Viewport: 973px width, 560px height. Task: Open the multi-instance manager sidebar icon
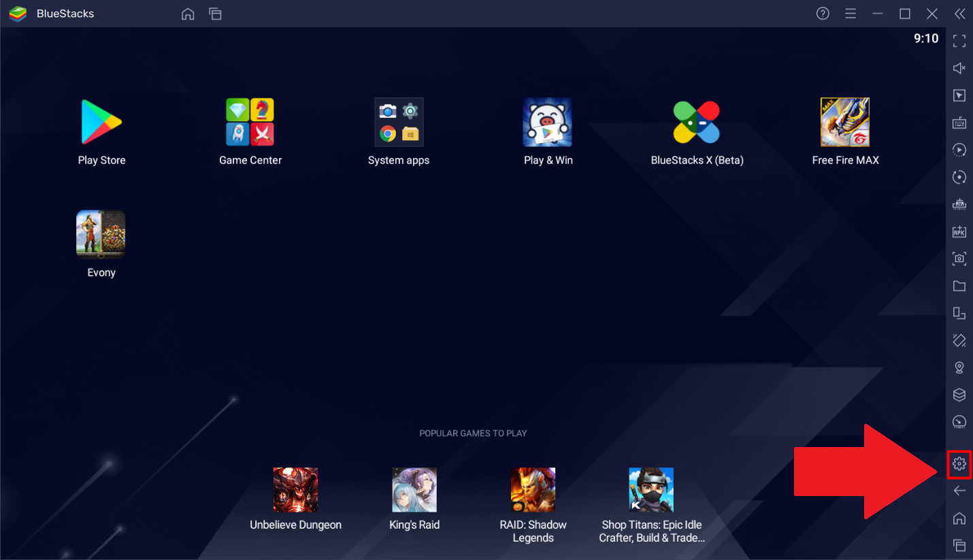pos(959,313)
